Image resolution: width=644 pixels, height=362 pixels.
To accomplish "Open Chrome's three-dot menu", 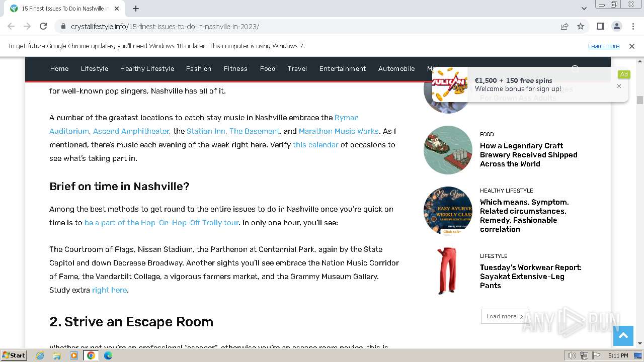I will pyautogui.click(x=632, y=26).
